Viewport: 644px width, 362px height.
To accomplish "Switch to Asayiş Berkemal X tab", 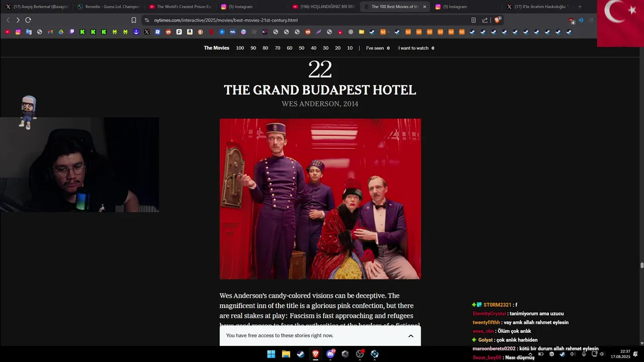I will click(36, 7).
